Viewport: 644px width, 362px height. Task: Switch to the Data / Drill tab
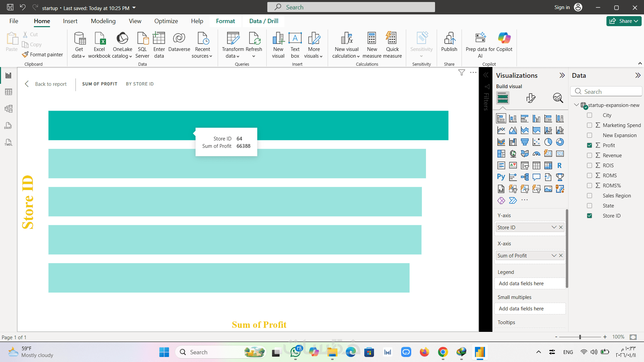(264, 21)
